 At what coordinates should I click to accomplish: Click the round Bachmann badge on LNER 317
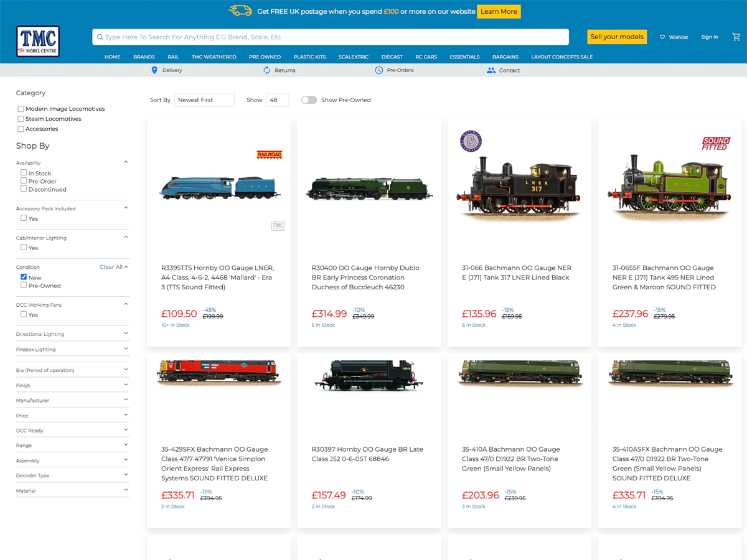point(471,141)
